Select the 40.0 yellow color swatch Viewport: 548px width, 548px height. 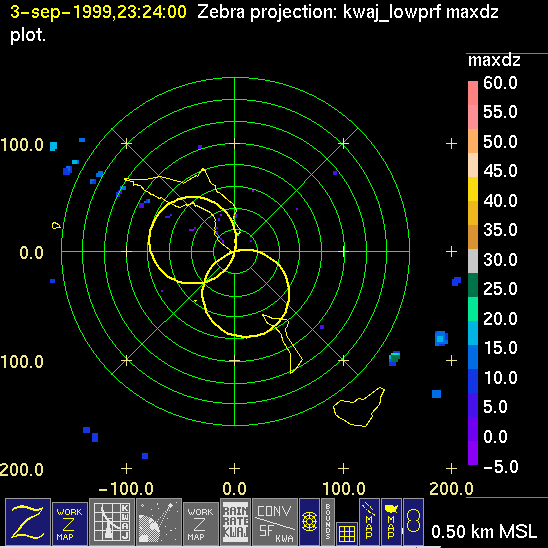[x=473, y=189]
